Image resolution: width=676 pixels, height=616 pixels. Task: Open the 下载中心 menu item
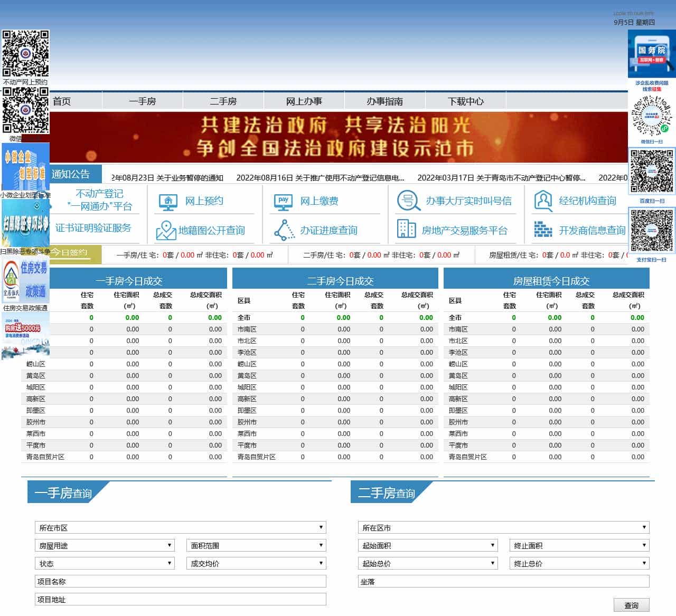click(x=466, y=100)
